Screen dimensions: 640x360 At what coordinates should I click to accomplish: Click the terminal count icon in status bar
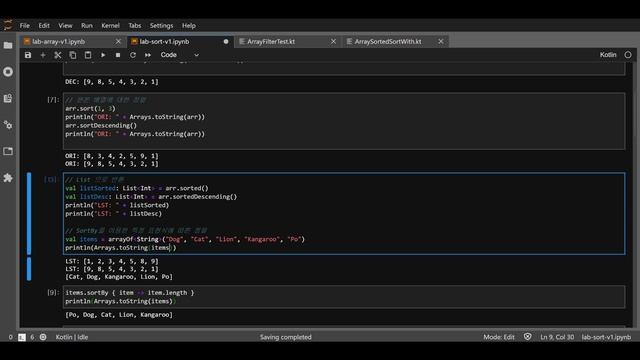22,337
